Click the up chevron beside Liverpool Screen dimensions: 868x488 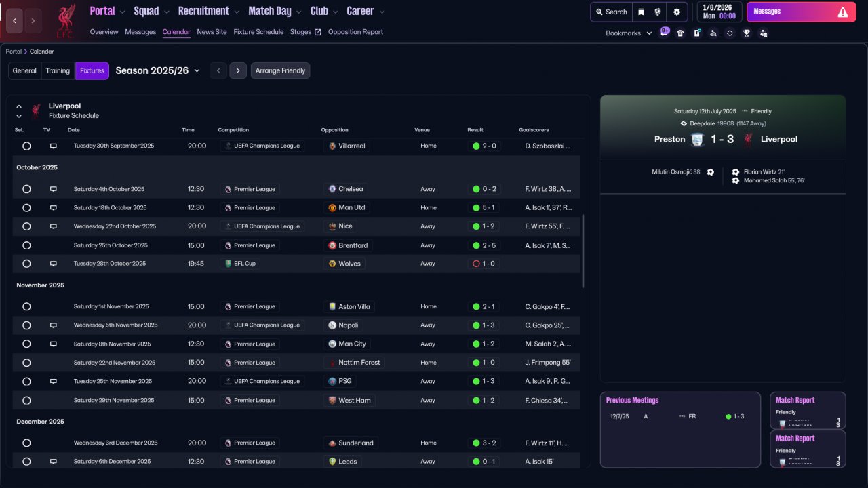click(19, 106)
